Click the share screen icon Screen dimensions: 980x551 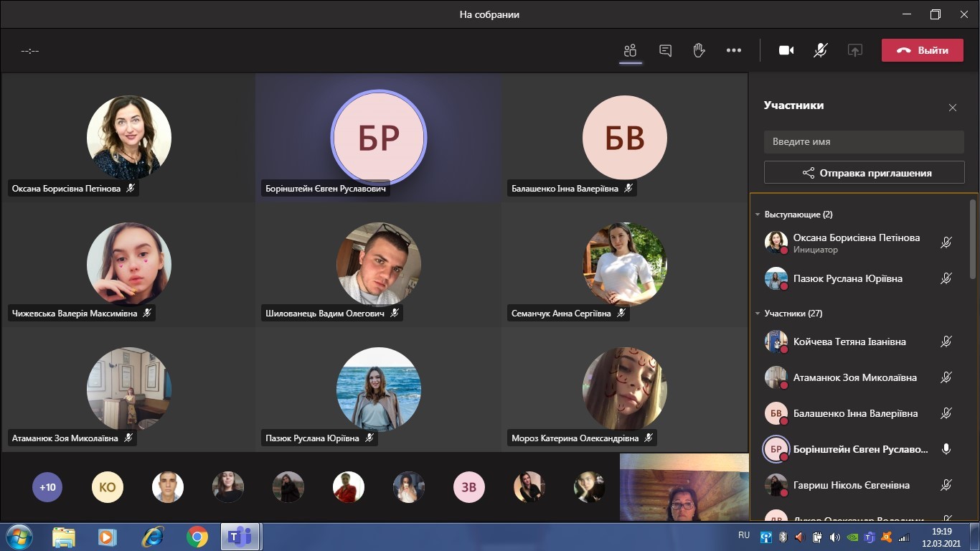854,50
